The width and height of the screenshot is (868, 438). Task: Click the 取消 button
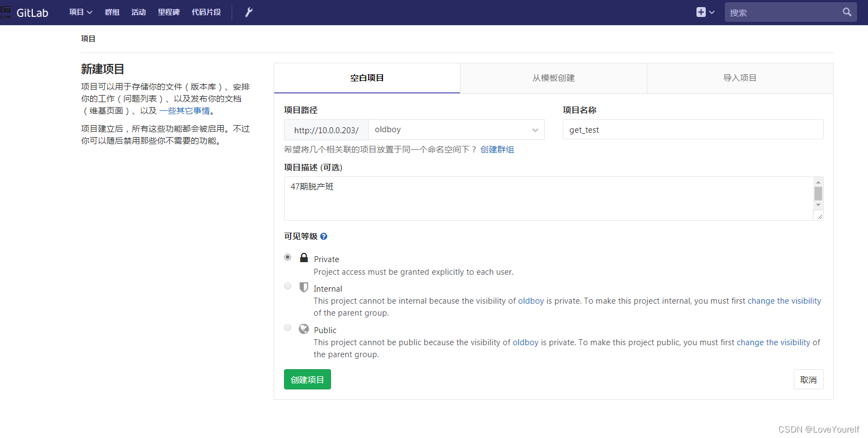pos(808,380)
